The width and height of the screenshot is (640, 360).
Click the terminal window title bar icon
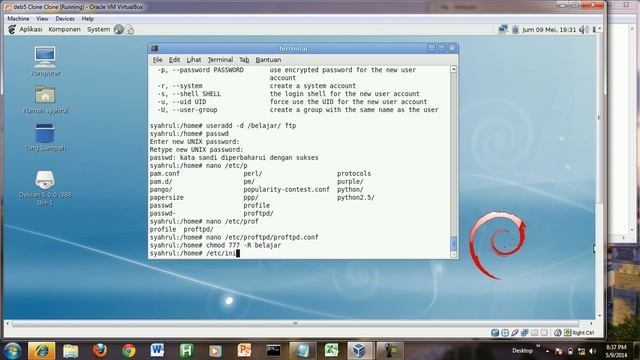click(154, 48)
